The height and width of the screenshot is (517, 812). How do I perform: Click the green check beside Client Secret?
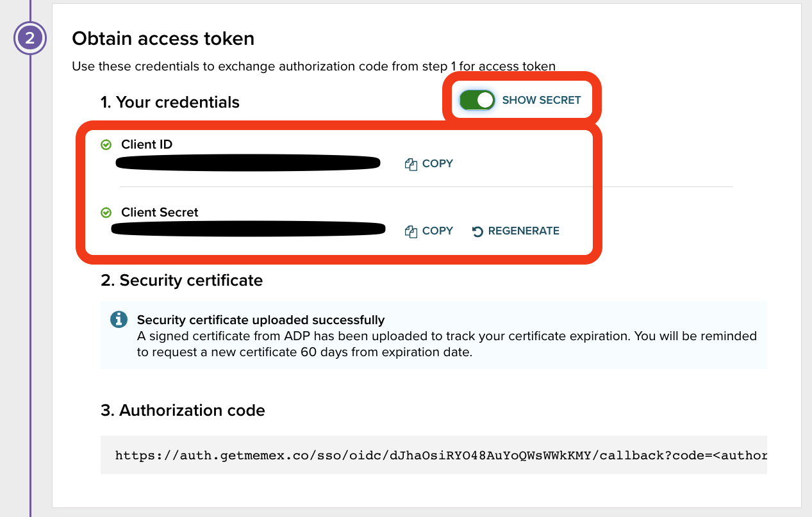click(106, 213)
